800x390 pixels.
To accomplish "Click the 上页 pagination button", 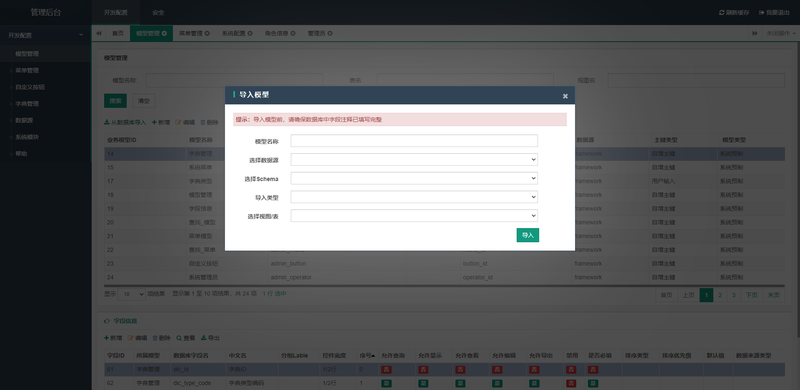I will pyautogui.click(x=688, y=295).
